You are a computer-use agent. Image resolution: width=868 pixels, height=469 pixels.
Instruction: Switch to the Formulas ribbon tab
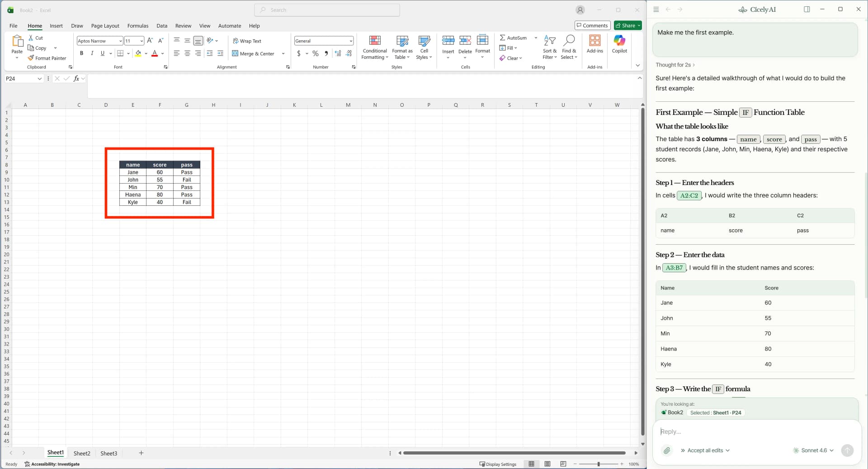click(138, 26)
